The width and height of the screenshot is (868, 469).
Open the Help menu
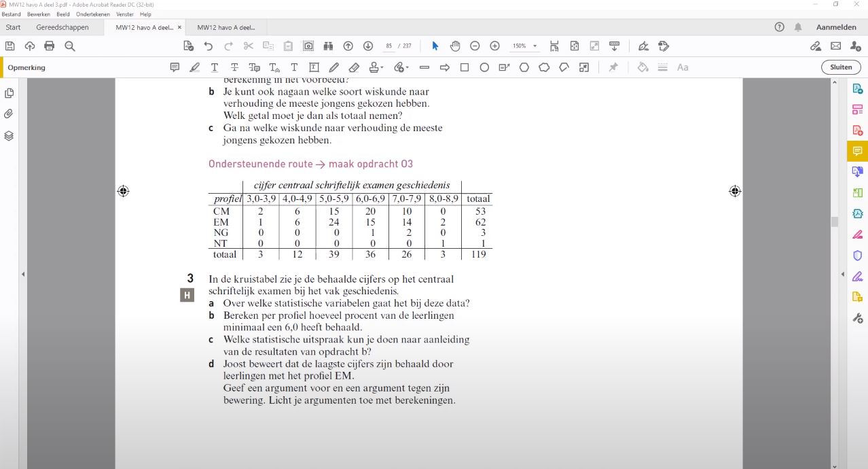point(145,14)
